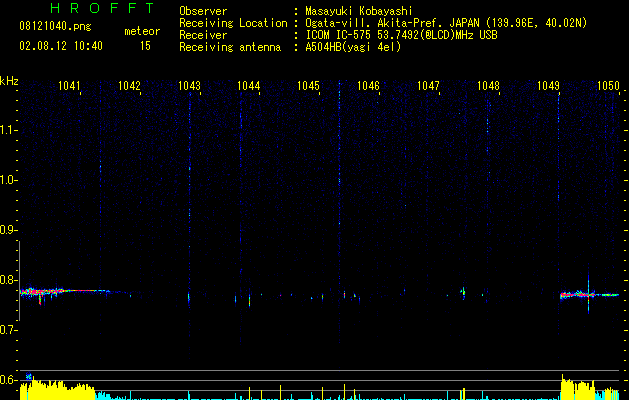Click the Receiver label
Image resolution: width=629 pixels, height=400 pixels.
pos(203,35)
